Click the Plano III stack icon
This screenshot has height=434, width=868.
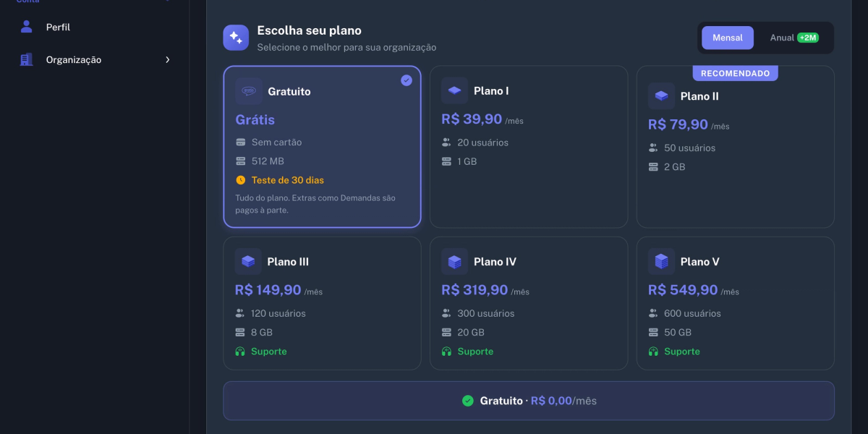click(248, 261)
